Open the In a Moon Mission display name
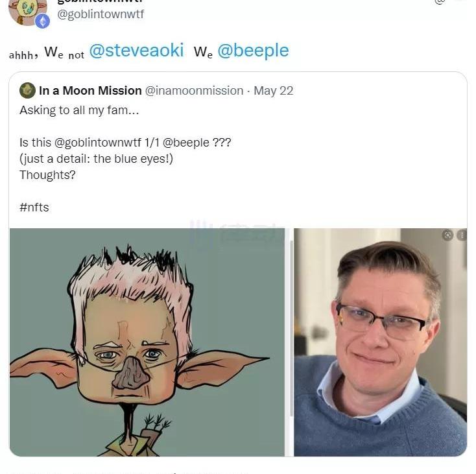The height and width of the screenshot is (474, 476). [90, 90]
